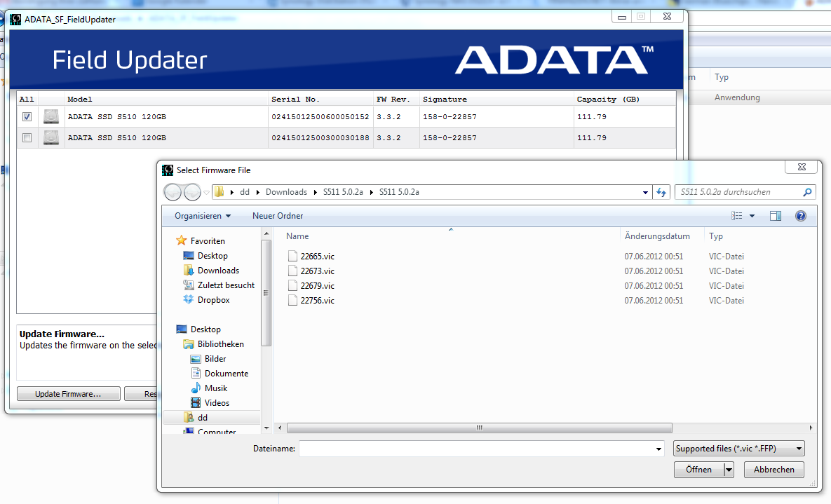Open the Dateiname dropdown arrow
The image size is (831, 504).
(x=658, y=449)
